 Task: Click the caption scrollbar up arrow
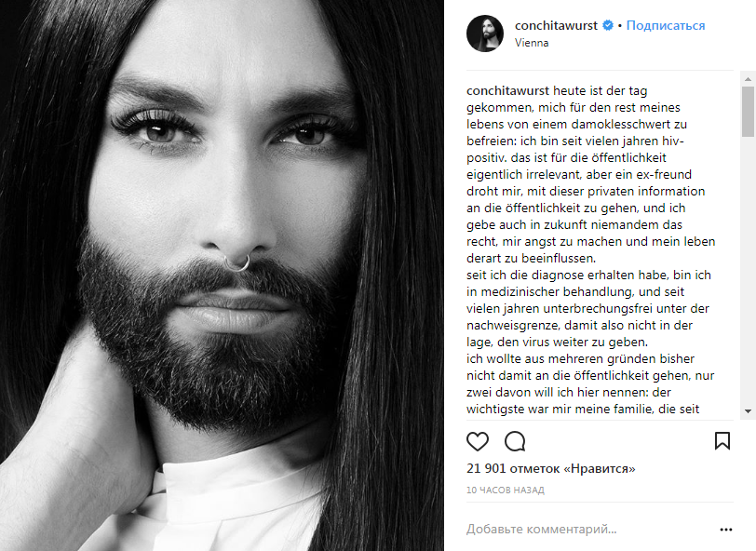point(748,78)
